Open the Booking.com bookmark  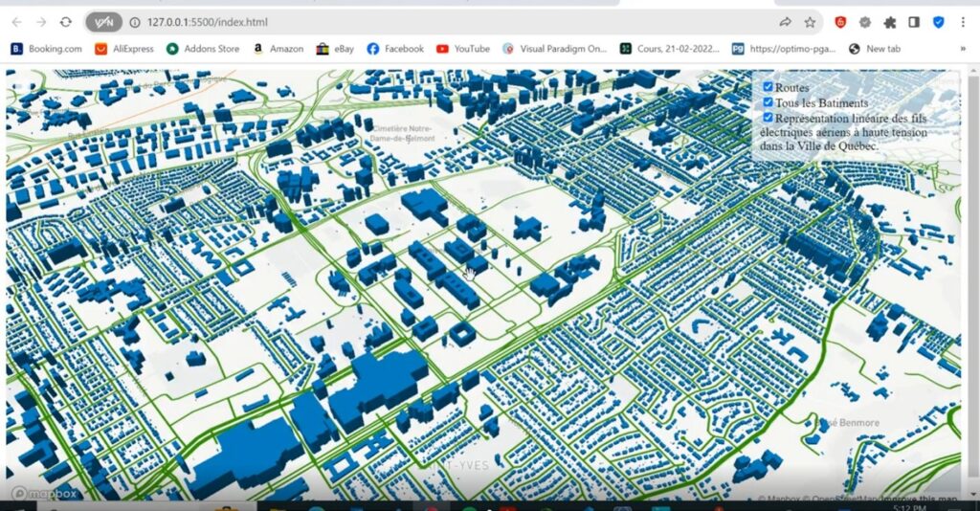tap(46, 49)
